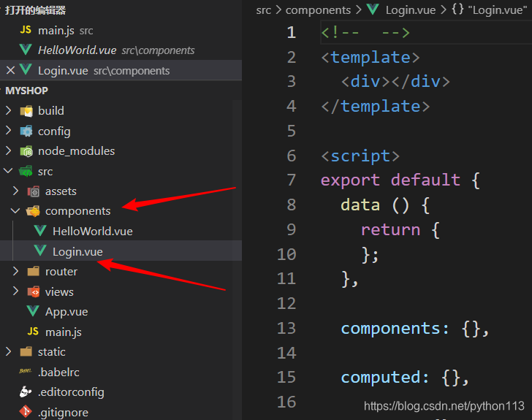Expand the build folder chevron
The width and height of the screenshot is (532, 420).
tap(9, 110)
